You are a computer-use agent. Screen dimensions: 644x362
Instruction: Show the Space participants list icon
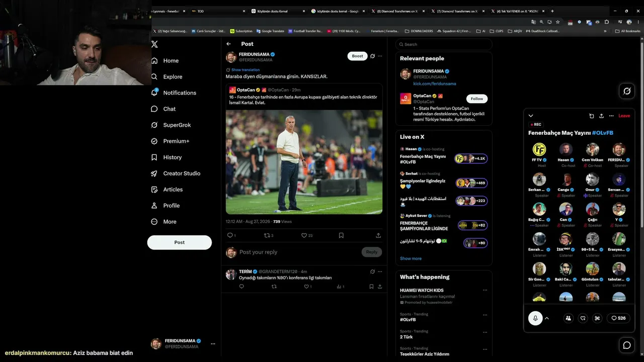pos(568,318)
